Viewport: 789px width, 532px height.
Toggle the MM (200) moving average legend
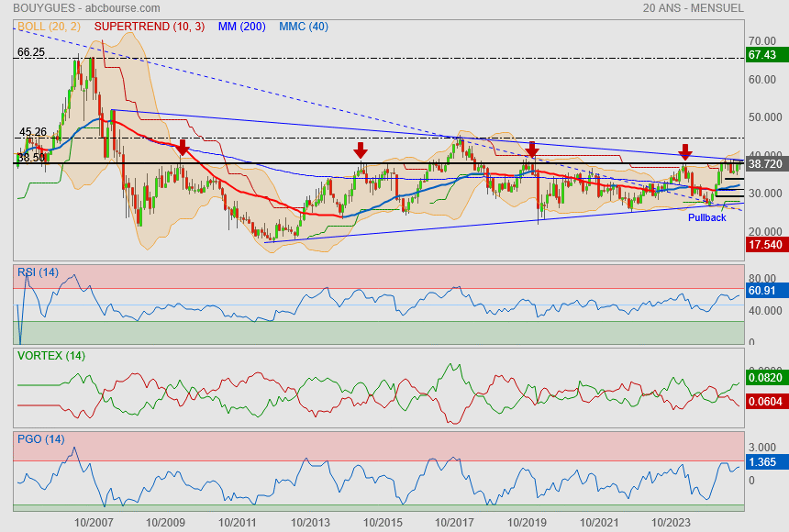tap(243, 26)
